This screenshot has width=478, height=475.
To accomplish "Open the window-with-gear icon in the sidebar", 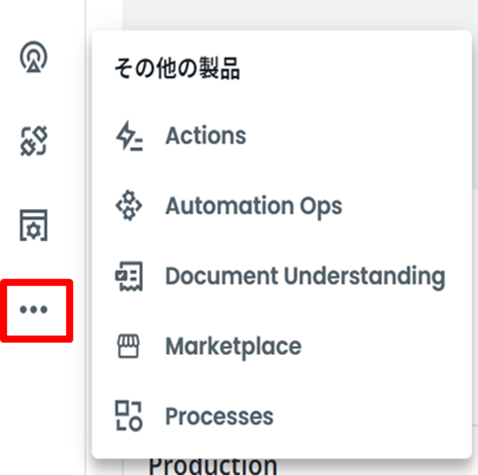I will pyautogui.click(x=33, y=225).
